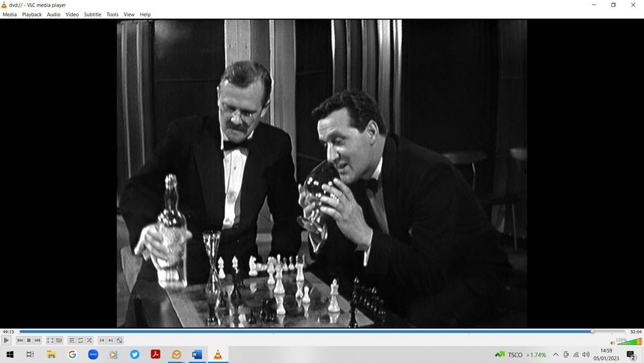Open the View menu

[129, 14]
